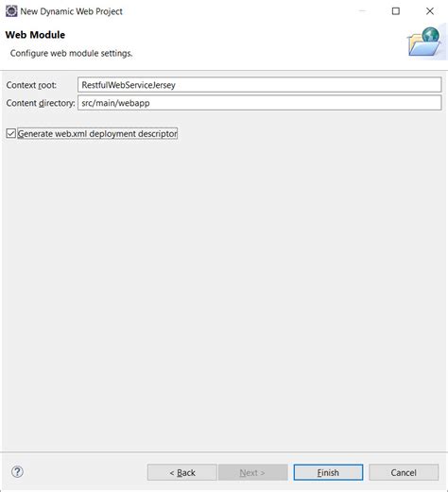Click the Eclipse icon in the title bar

[x=11, y=11]
